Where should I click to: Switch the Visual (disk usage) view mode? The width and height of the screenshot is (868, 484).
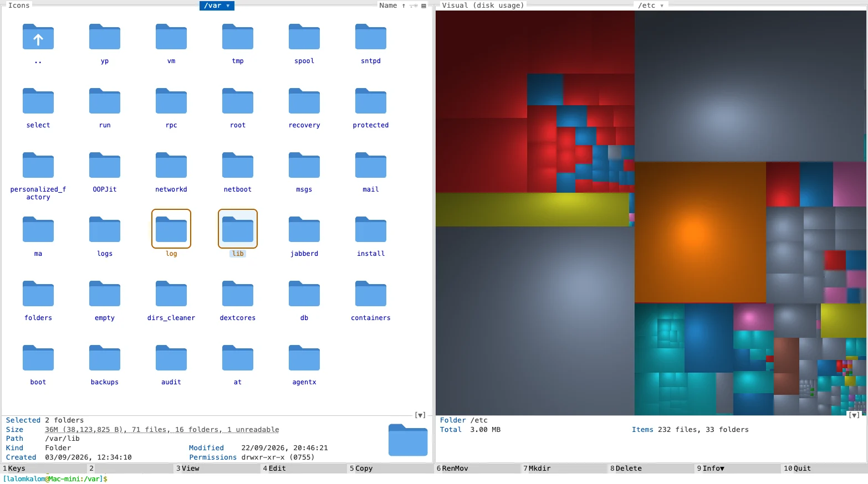(x=483, y=6)
